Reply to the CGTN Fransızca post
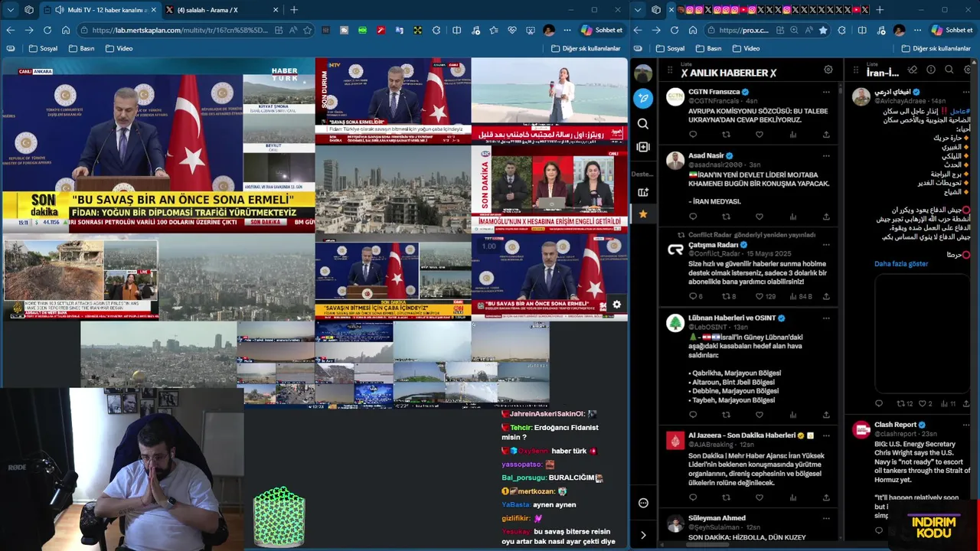 pyautogui.click(x=693, y=135)
